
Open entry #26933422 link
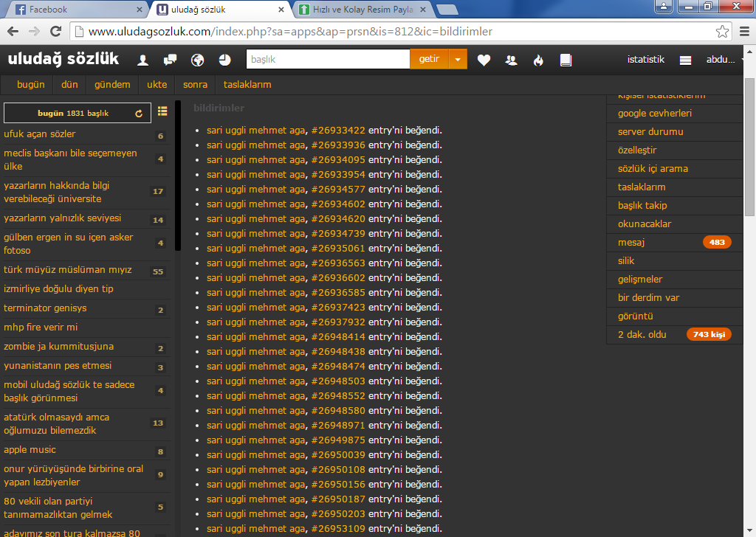point(338,130)
